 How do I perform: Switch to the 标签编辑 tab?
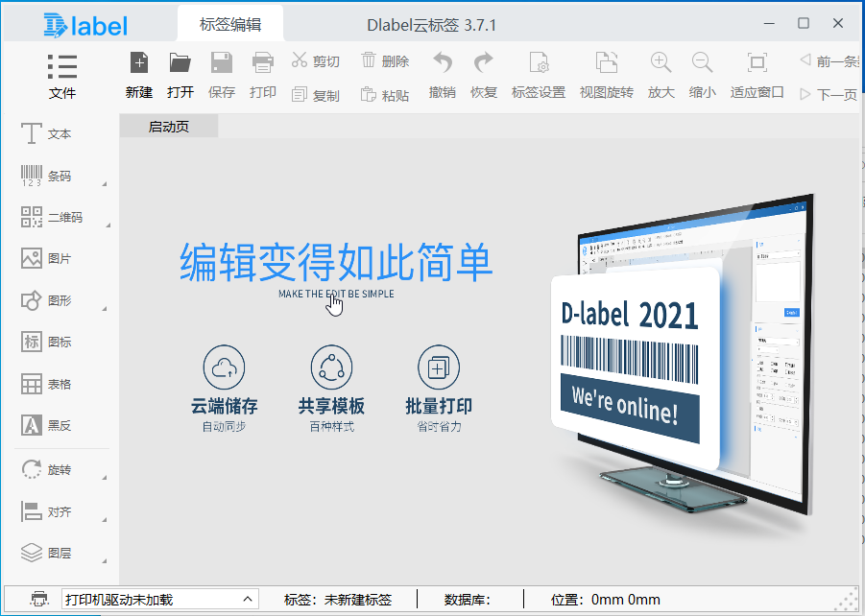click(230, 24)
